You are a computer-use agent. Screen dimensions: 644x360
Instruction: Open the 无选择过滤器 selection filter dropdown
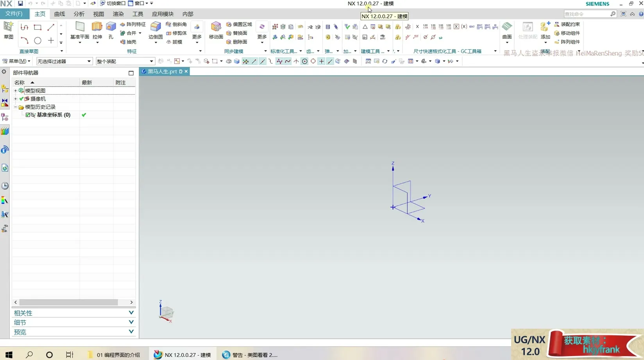(x=64, y=61)
